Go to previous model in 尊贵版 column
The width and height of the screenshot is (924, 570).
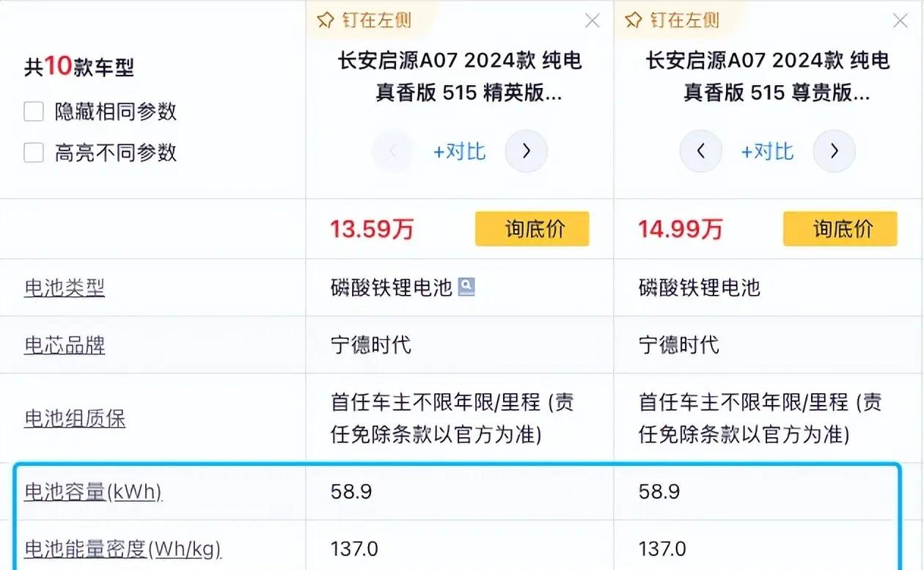click(x=701, y=151)
